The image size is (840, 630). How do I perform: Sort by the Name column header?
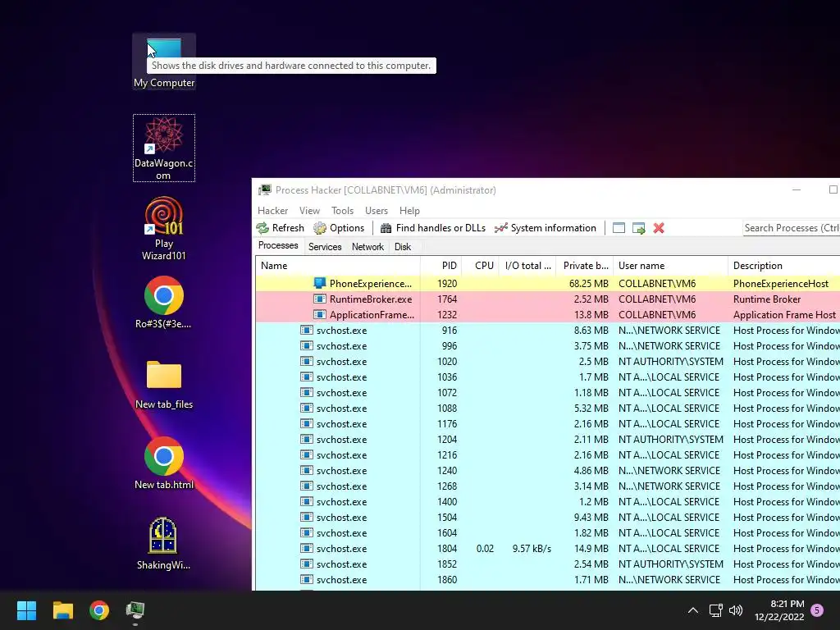coord(337,266)
